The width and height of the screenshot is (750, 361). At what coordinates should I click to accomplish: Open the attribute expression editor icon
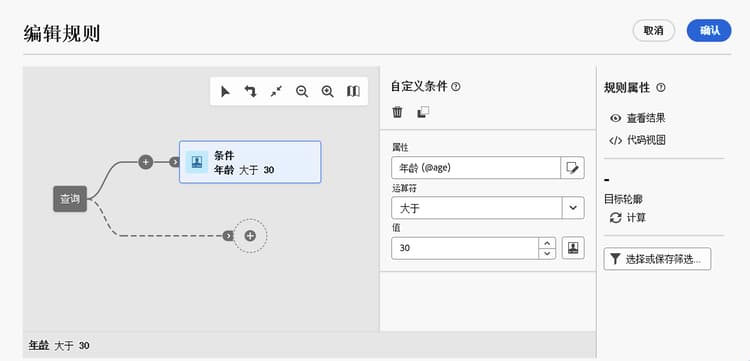573,168
